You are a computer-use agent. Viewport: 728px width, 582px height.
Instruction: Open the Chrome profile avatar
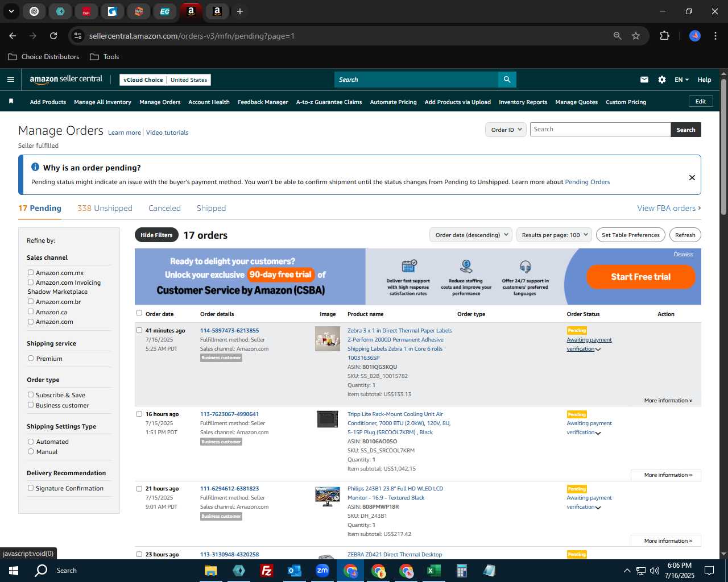pyautogui.click(x=695, y=36)
